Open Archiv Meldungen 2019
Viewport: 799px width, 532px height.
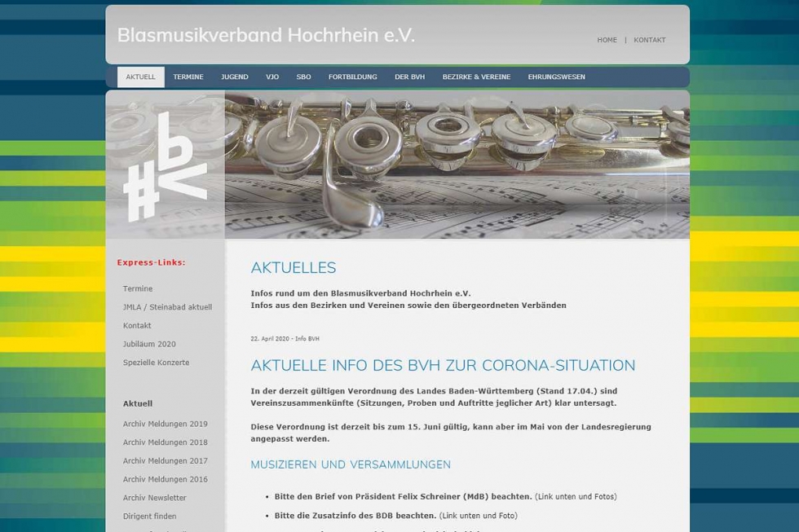click(x=165, y=424)
